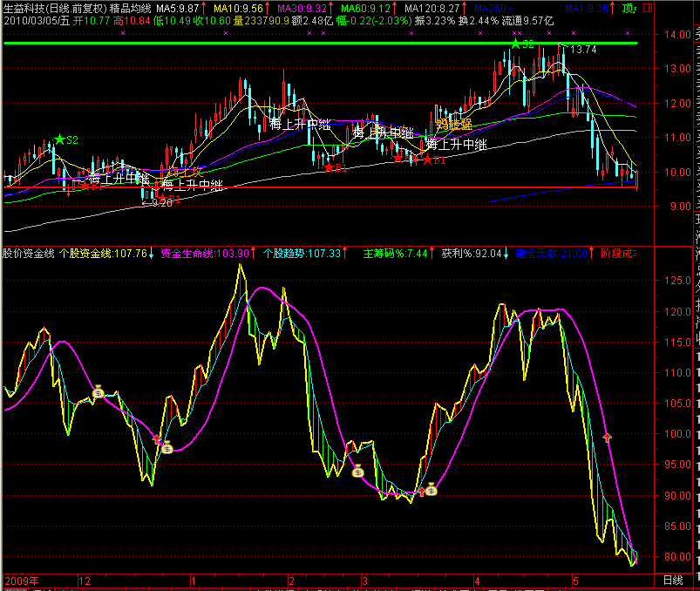700x591 pixels.
Task: Click the 13.74 high price marker
Action: [583, 50]
